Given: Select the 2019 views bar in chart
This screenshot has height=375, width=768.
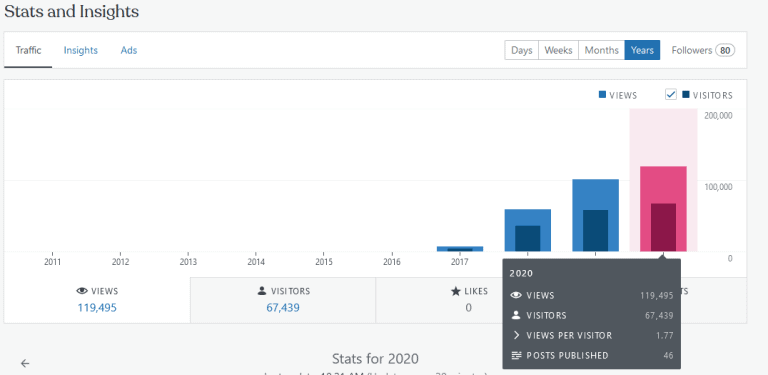Looking at the screenshot, I should (x=596, y=215).
